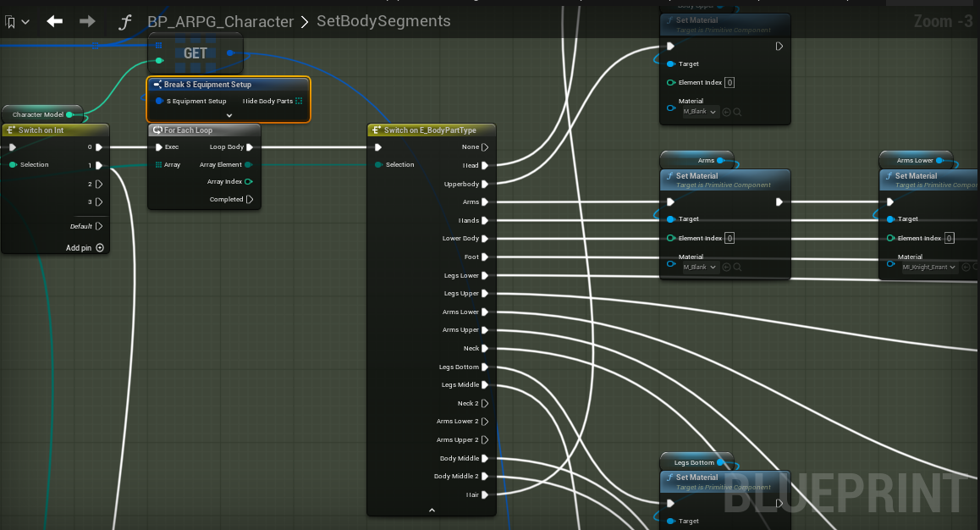Image resolution: width=980 pixels, height=530 pixels.
Task: Click the forward navigation arrow
Action: point(87,21)
